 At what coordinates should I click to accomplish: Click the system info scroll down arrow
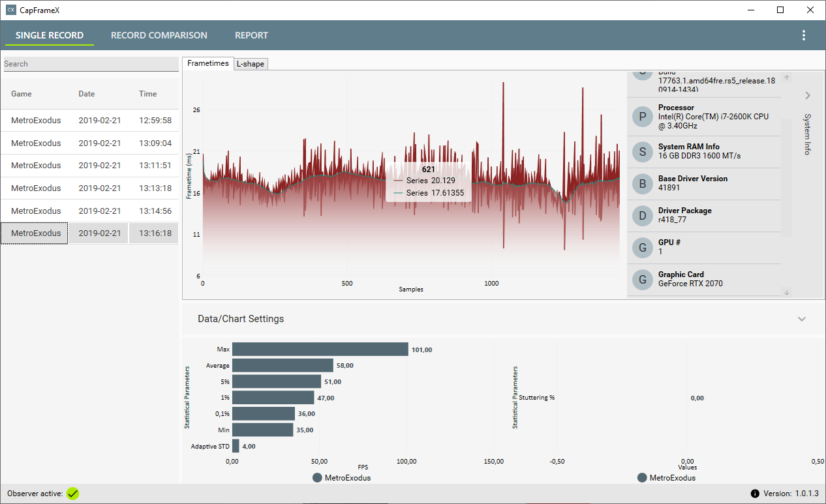click(787, 293)
